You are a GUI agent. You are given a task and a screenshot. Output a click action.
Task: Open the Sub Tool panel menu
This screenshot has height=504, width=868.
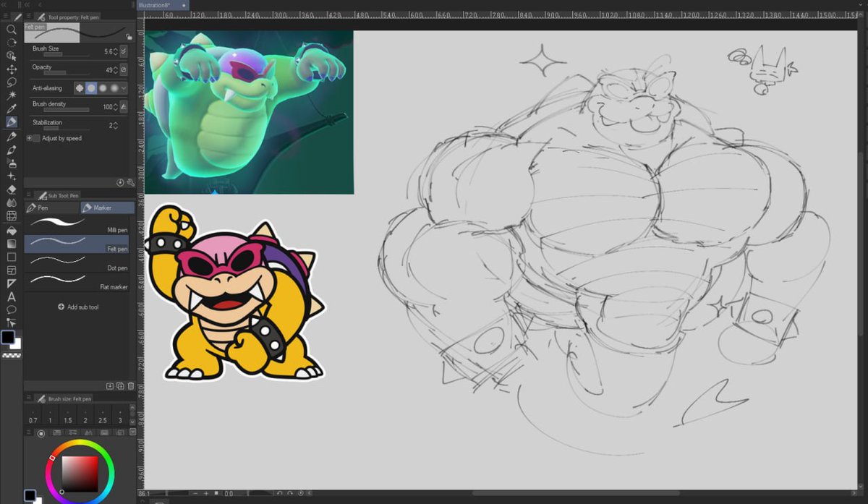(x=28, y=195)
